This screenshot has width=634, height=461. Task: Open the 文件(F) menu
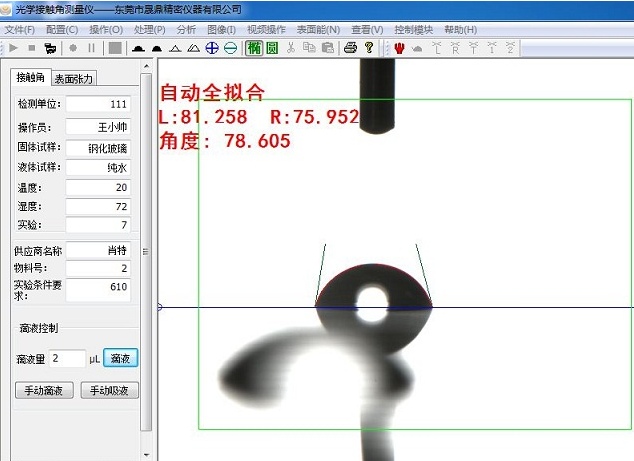click(19, 30)
